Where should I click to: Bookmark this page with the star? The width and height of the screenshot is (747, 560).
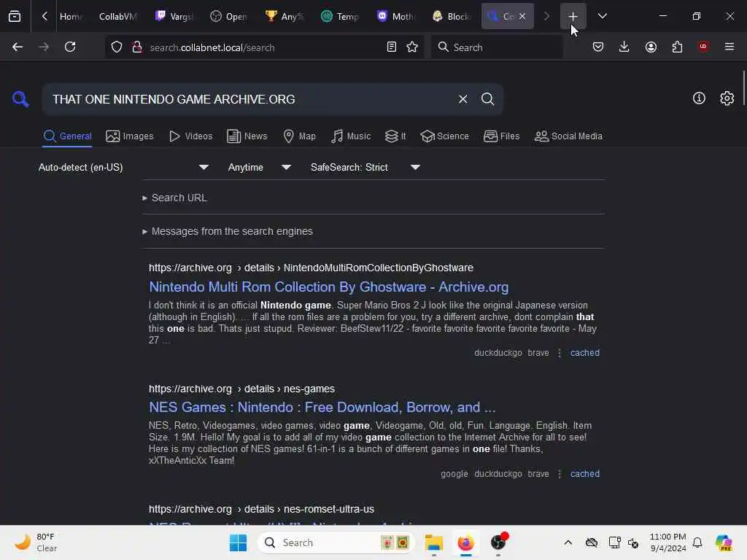click(412, 47)
